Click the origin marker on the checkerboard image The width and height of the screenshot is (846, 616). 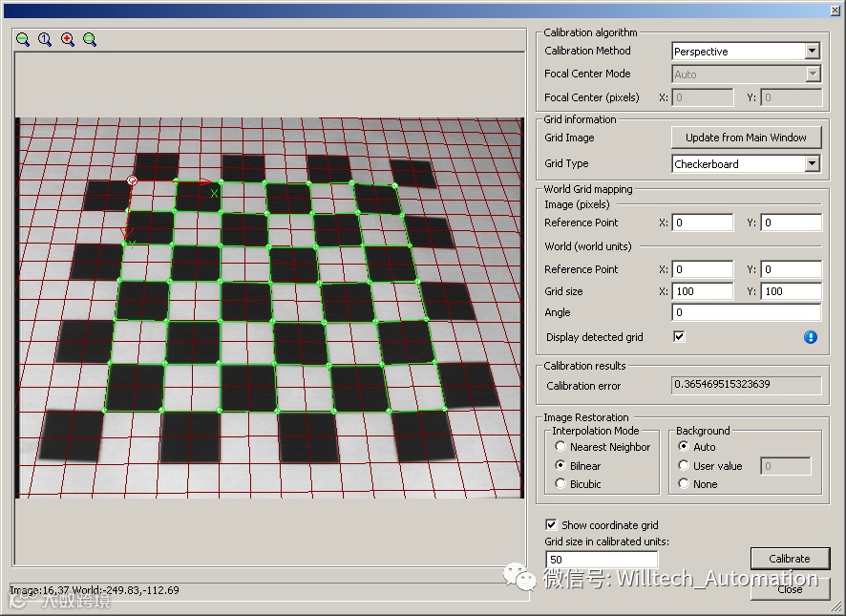132,181
